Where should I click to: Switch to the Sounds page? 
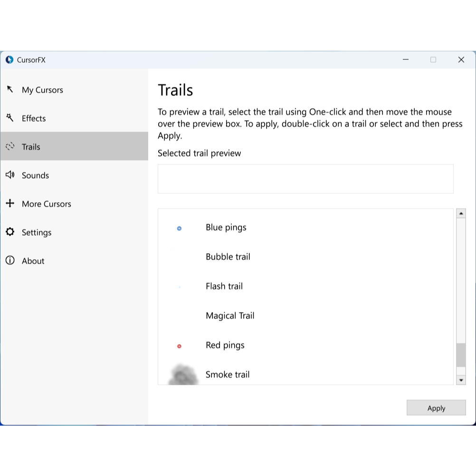tap(35, 175)
